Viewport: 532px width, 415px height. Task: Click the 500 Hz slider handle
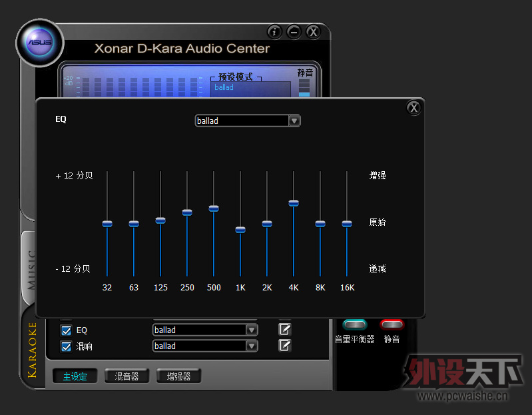[214, 208]
